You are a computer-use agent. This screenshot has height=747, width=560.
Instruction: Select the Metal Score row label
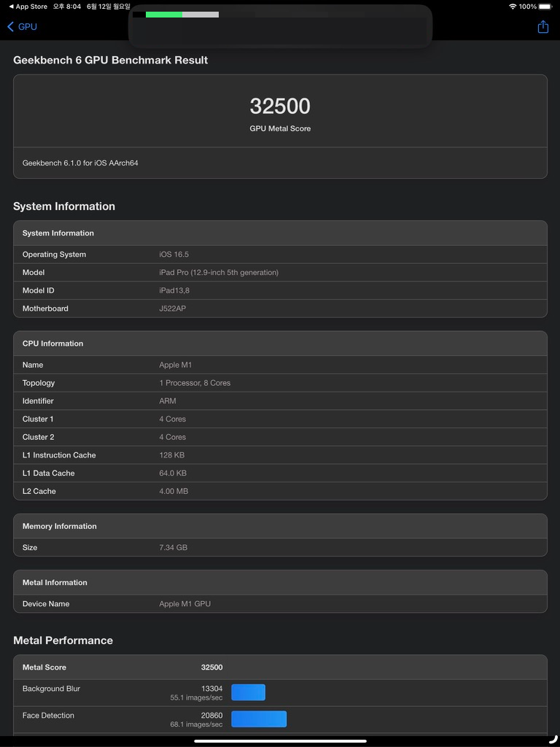[x=44, y=667]
